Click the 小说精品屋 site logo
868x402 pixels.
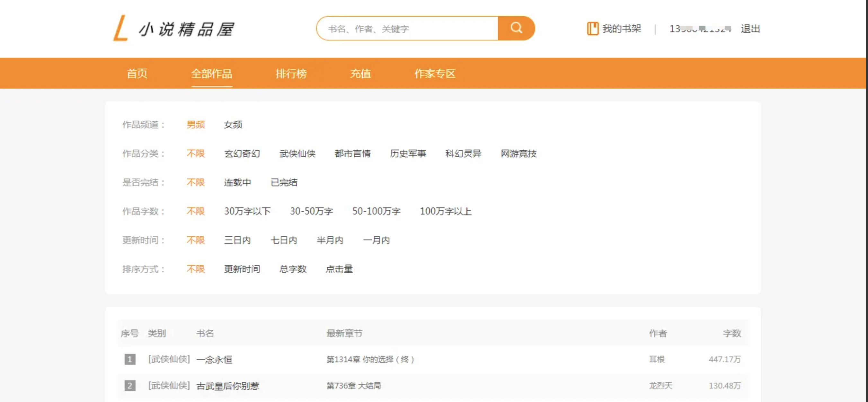point(173,29)
